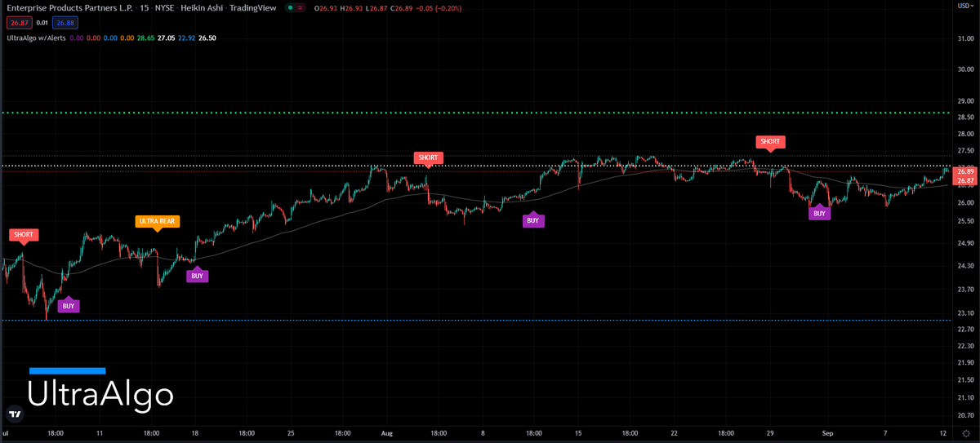Click the red 26.89 current price tag

[x=964, y=172]
